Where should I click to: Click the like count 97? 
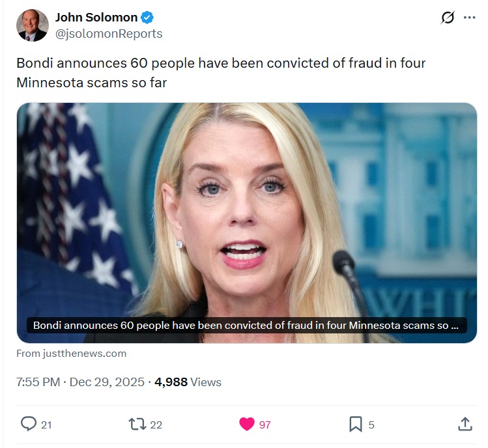point(265,425)
